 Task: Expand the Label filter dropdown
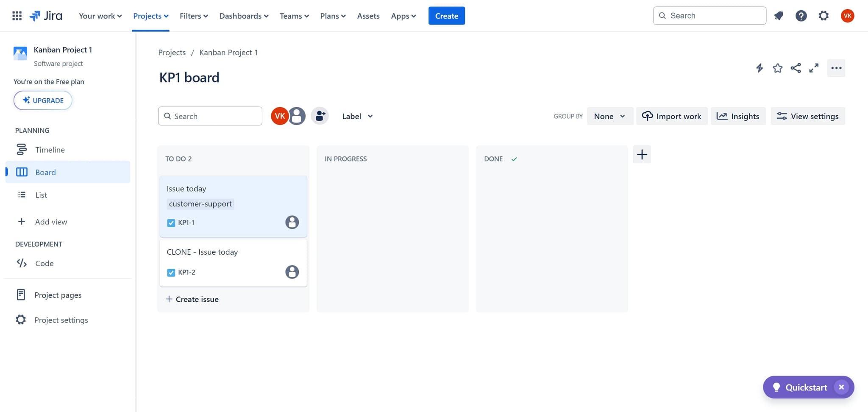coord(357,116)
